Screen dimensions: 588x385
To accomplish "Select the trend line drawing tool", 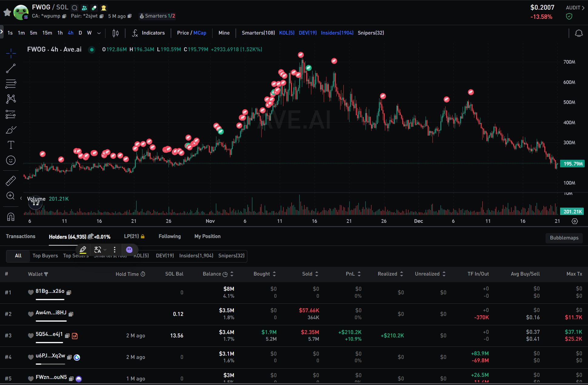I will point(11,69).
